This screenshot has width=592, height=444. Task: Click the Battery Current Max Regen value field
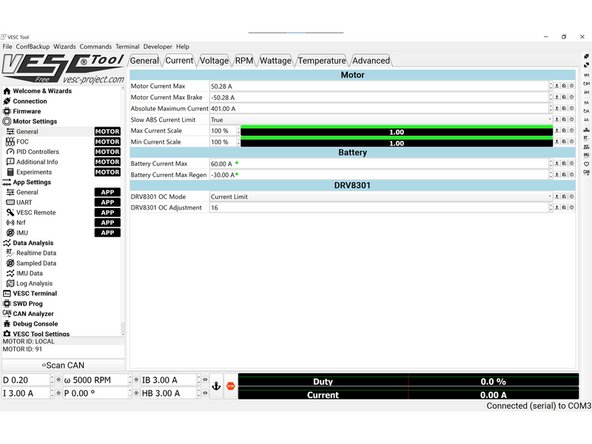(x=379, y=175)
